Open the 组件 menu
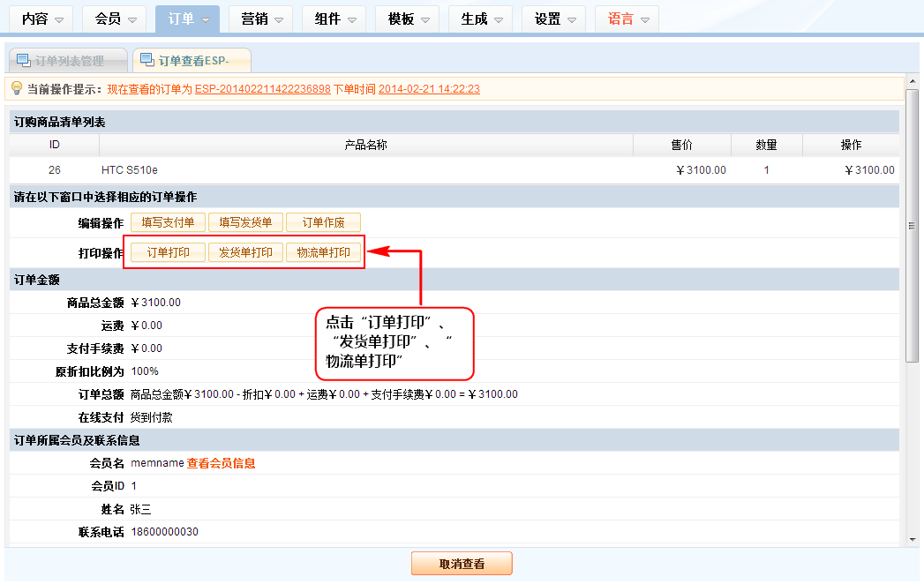The image size is (924, 584). (335, 19)
